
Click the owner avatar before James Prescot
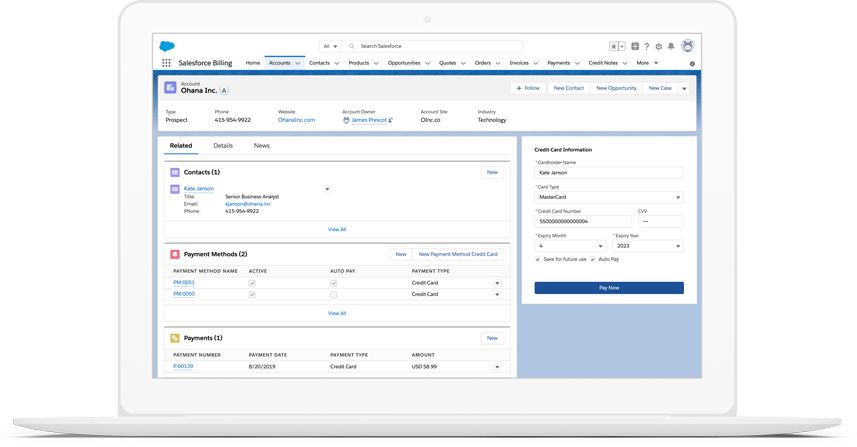click(346, 120)
